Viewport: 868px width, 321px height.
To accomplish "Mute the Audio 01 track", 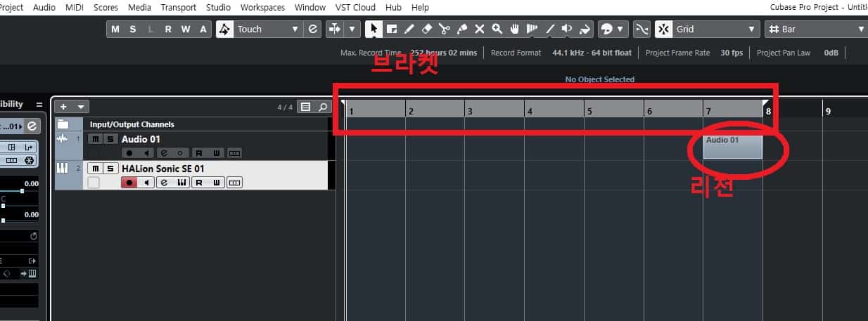I will click(95, 139).
